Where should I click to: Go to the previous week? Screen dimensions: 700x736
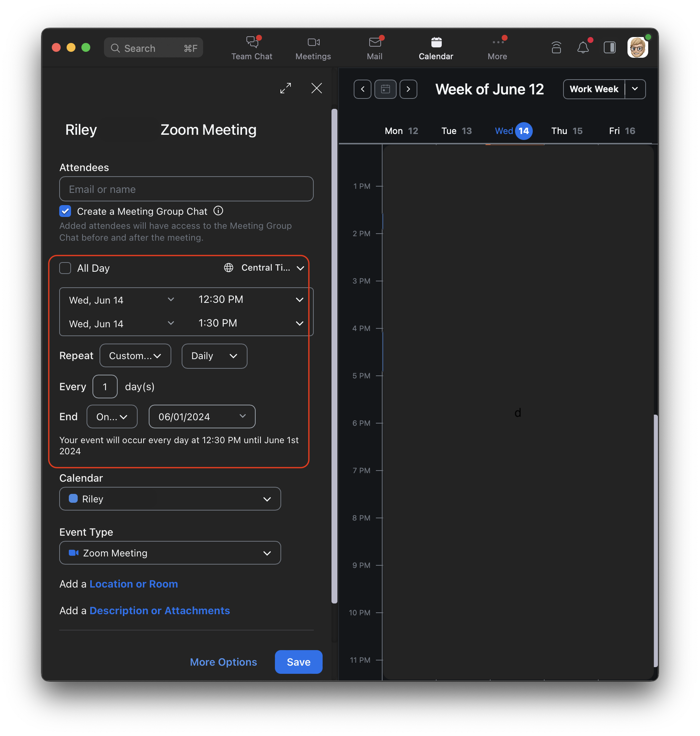(x=362, y=89)
